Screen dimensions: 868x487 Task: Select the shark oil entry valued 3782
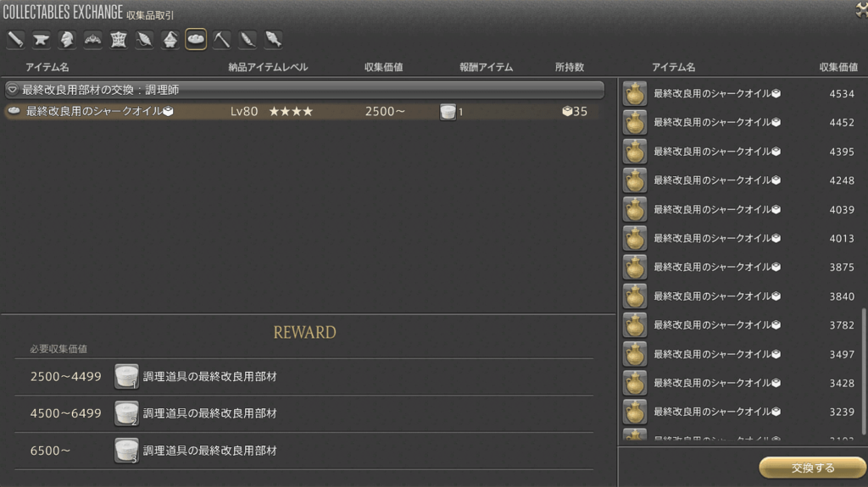(739, 325)
